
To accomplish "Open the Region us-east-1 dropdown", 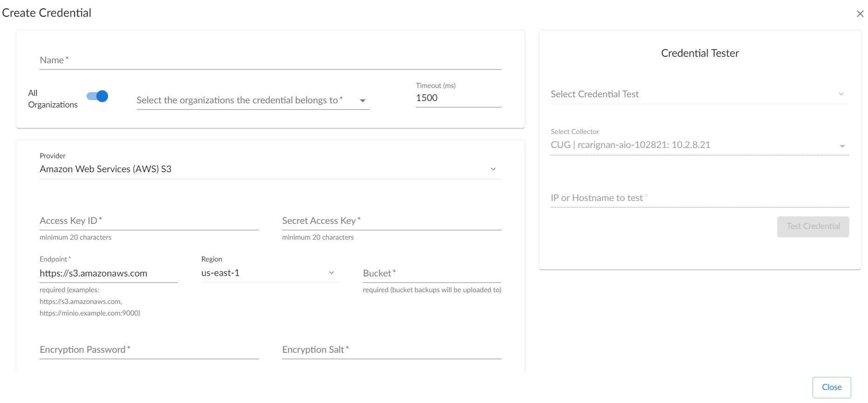I will tap(331, 273).
